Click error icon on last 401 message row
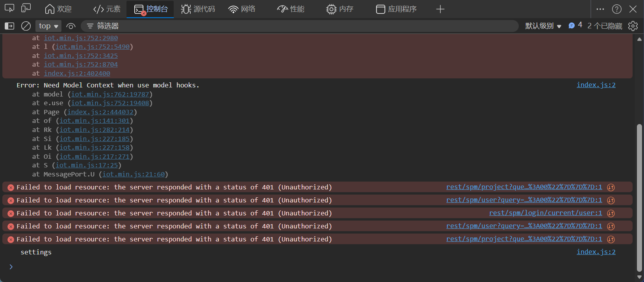This screenshot has height=282, width=644. [x=11, y=239]
